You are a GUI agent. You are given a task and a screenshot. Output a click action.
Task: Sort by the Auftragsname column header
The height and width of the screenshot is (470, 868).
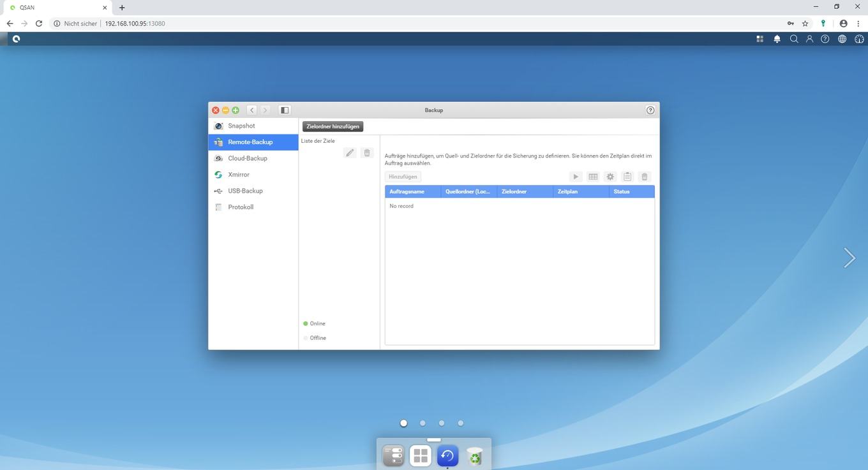coord(413,191)
